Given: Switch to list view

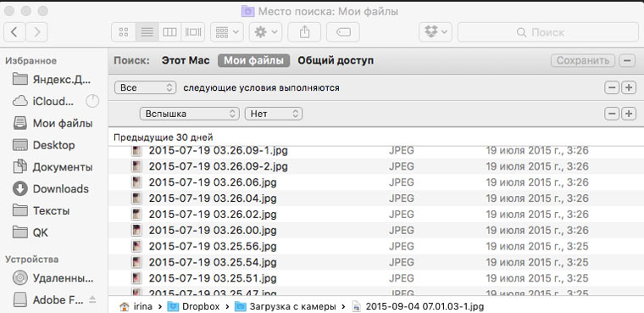Looking at the screenshot, I should (147, 32).
